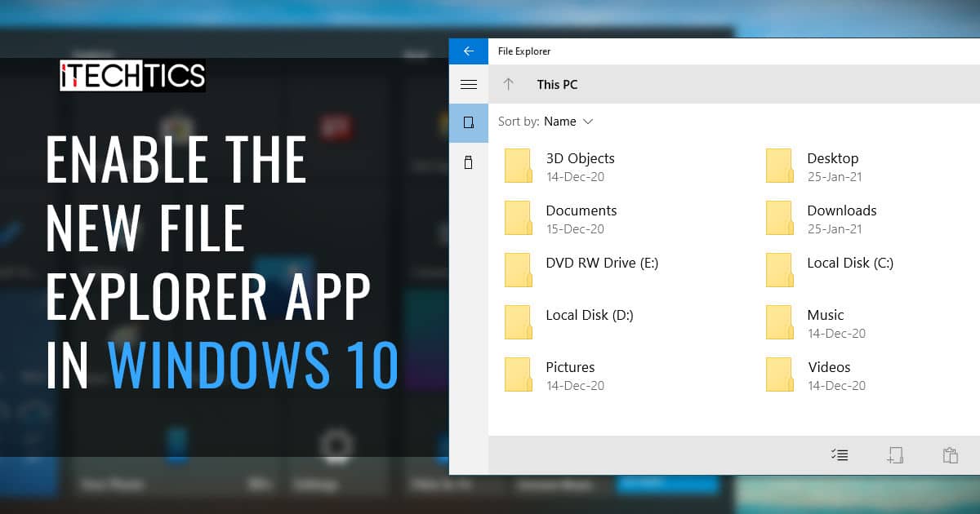Open the Local Disk (D:) icon
Viewport: 980px width, 514px height.
coord(519,322)
